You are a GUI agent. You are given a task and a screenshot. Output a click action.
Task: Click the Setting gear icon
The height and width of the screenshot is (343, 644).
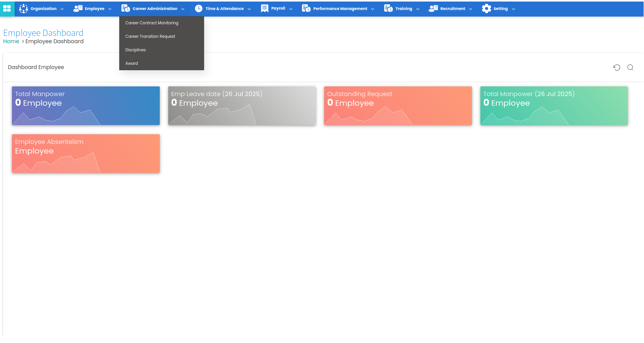[487, 8]
